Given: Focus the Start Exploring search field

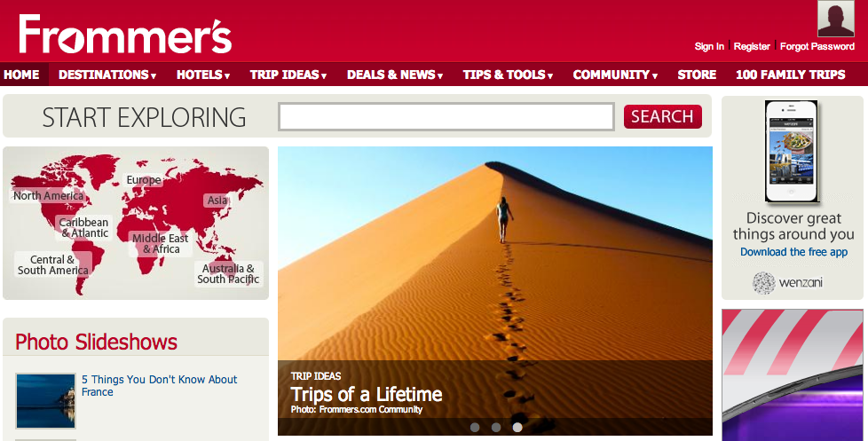Looking at the screenshot, I should 446,117.
